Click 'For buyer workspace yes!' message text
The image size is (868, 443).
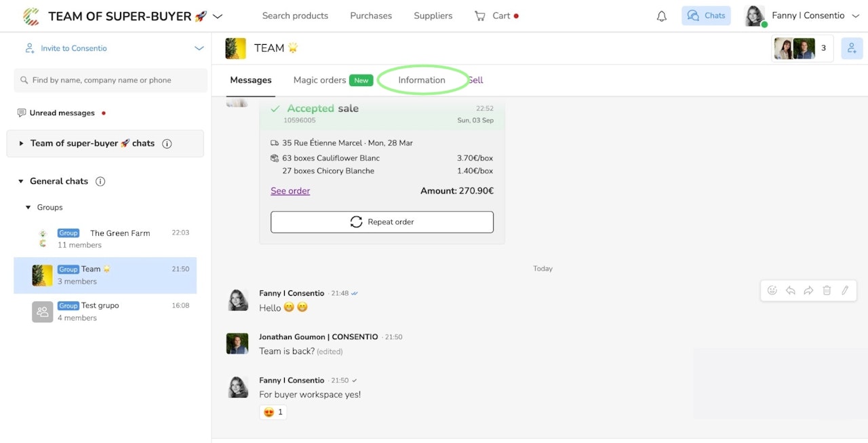(x=310, y=395)
